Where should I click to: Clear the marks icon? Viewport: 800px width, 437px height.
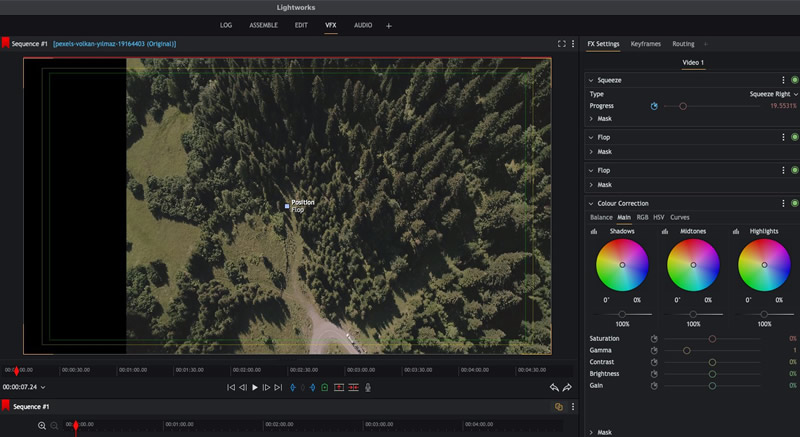(303, 388)
